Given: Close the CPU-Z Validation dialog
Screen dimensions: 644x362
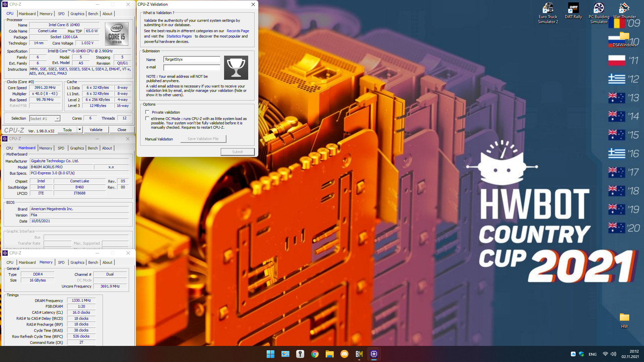Looking at the screenshot, I should pyautogui.click(x=253, y=4).
